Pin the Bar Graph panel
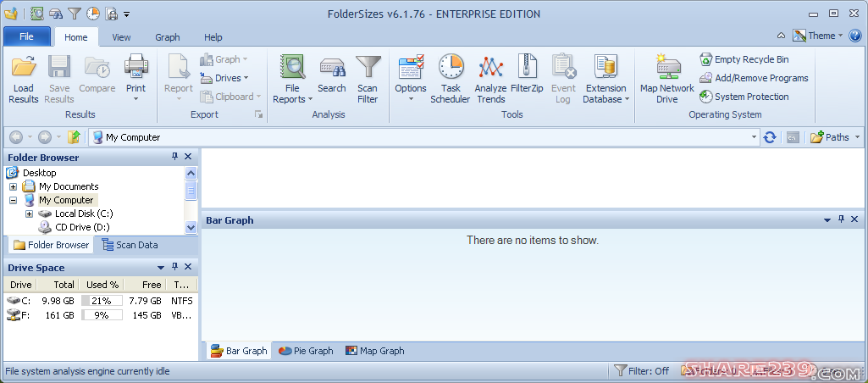This screenshot has height=383, width=868. pos(841,219)
